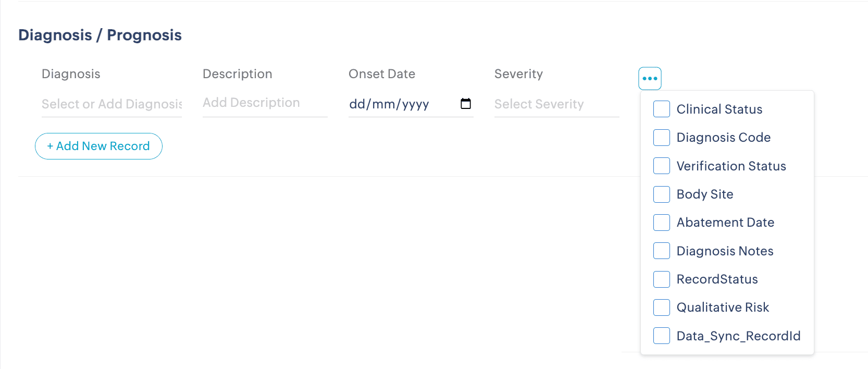Enable the Data_Sync_RecordId checkbox

coord(662,336)
